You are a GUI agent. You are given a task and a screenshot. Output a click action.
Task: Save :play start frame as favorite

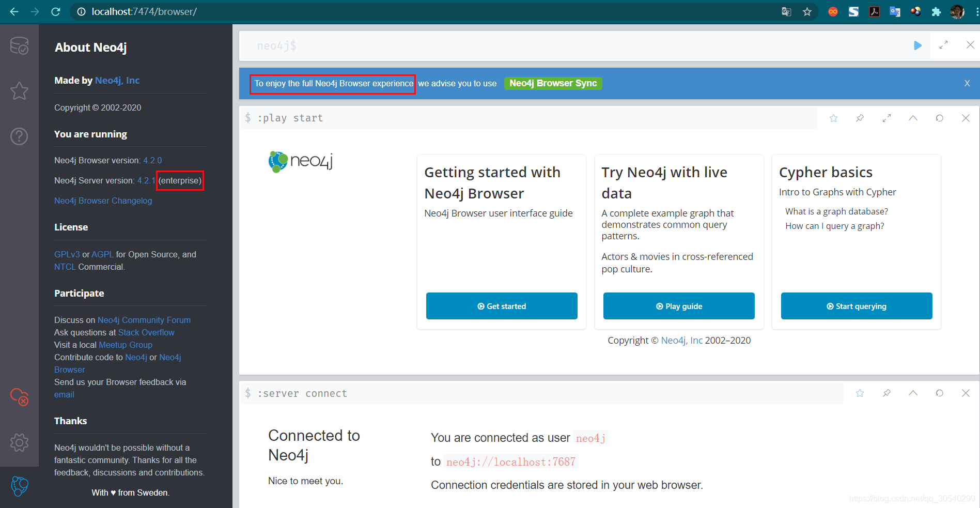point(833,118)
